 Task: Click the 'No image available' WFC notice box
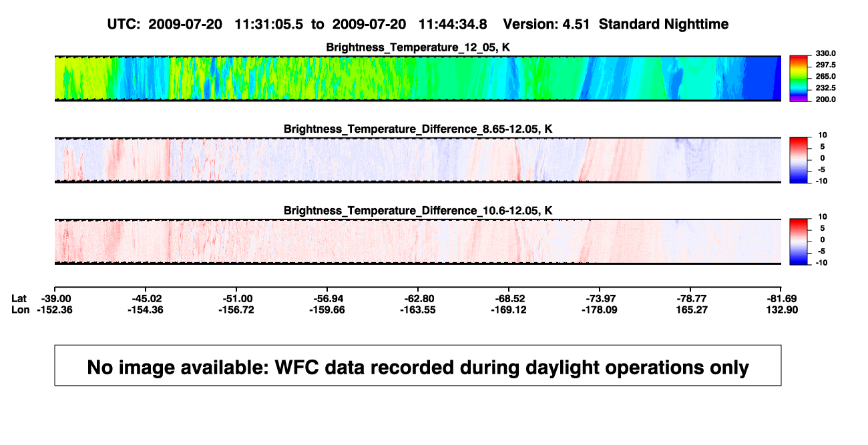point(418,365)
